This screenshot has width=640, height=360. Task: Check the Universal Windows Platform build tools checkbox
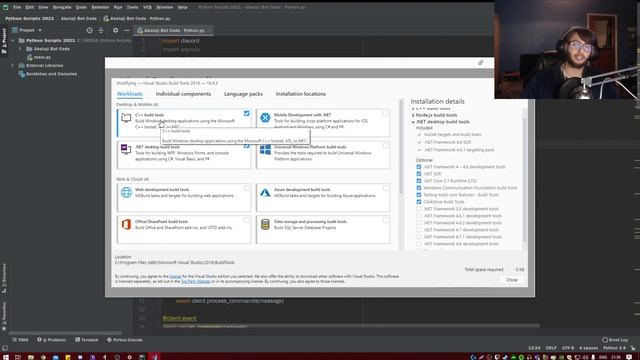click(x=385, y=145)
